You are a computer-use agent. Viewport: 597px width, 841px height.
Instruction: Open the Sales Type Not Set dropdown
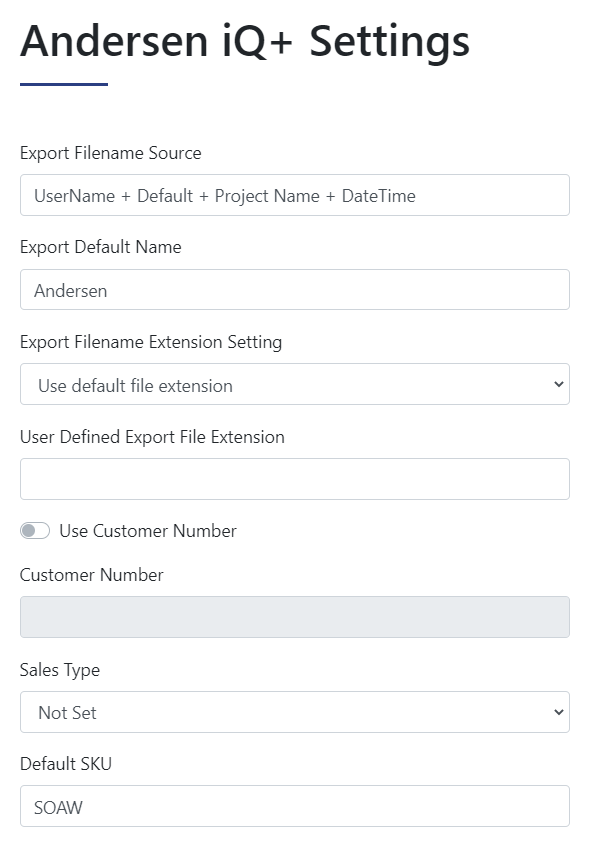(294, 712)
